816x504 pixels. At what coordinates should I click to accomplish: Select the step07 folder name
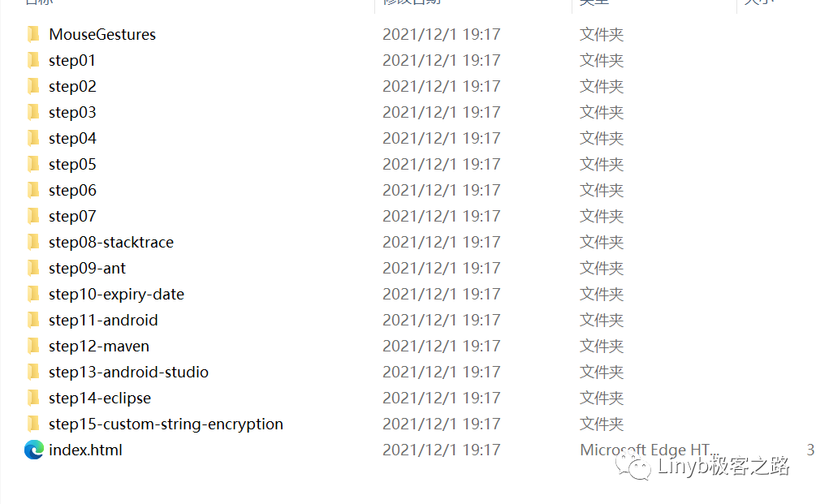(72, 217)
